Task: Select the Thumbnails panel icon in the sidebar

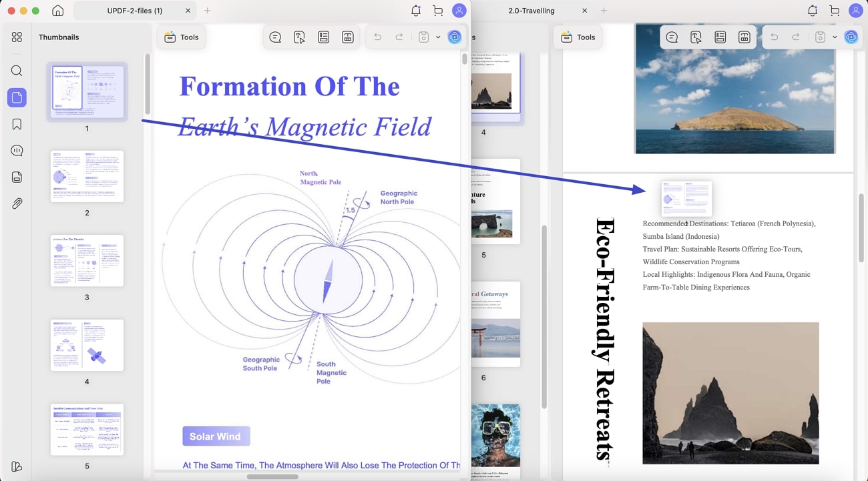Action: click(x=17, y=97)
